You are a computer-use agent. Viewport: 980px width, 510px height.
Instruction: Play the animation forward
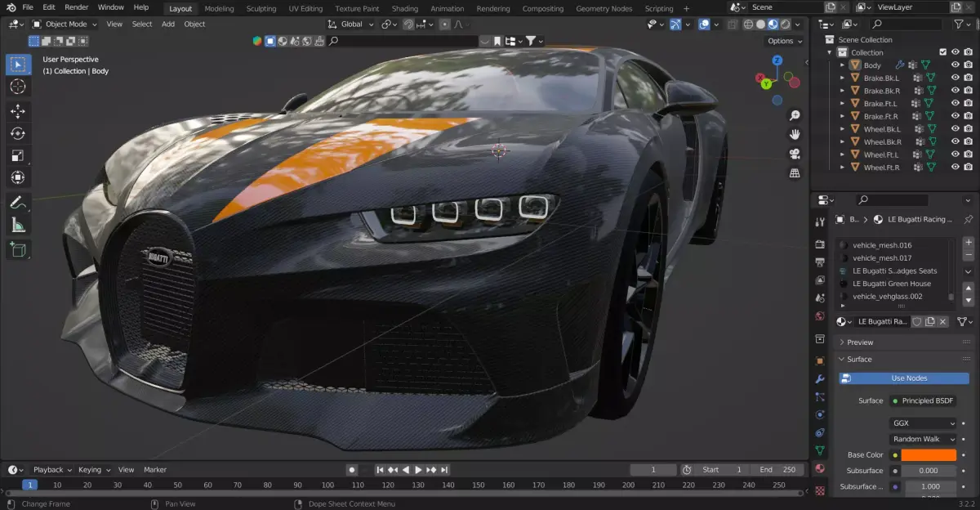click(418, 470)
